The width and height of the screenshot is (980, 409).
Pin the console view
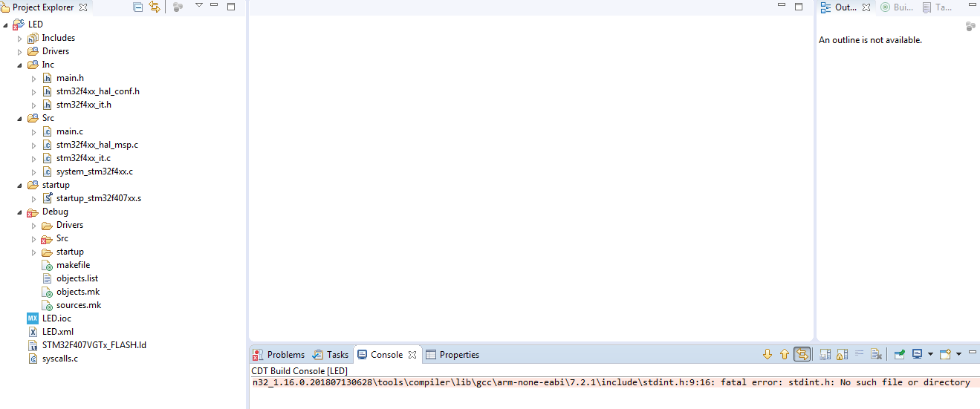pyautogui.click(x=899, y=355)
